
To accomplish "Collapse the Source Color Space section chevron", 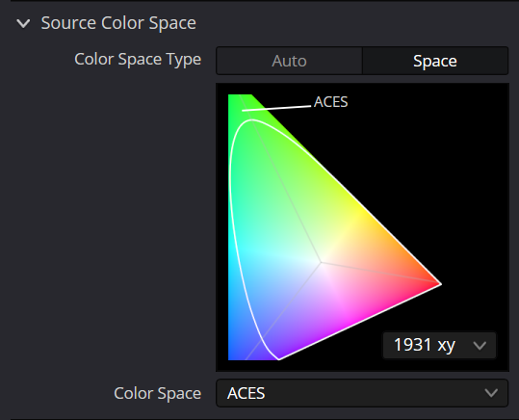I will (x=23, y=23).
